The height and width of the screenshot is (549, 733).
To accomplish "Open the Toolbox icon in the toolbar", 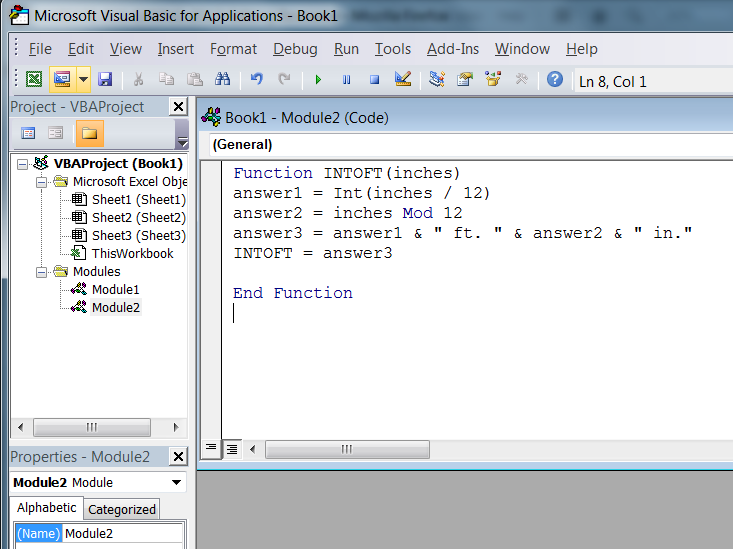I will [521, 79].
